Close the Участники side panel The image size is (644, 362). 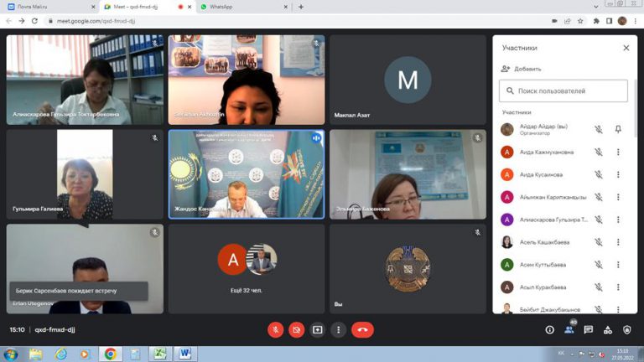(x=626, y=49)
